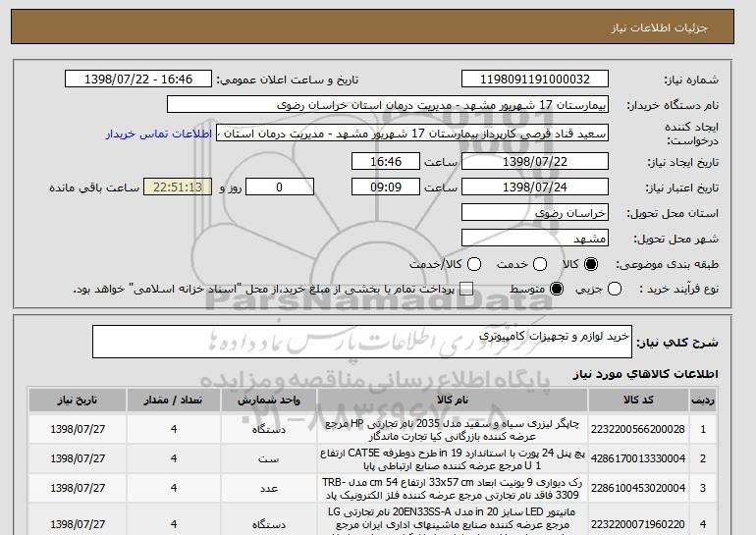Image resolution: width=756 pixels, height=535 pixels.
Task: Click the delivery province field خراسان رضوی
Action: [x=535, y=213]
